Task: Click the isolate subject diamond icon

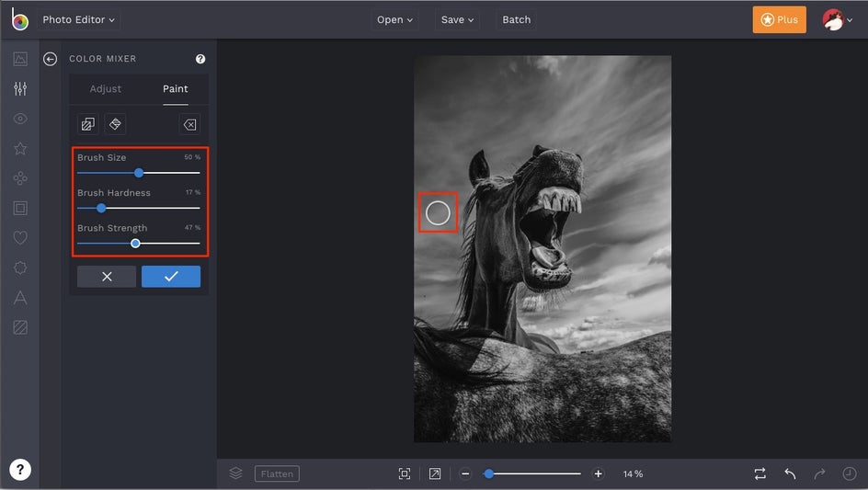Action: pos(115,124)
